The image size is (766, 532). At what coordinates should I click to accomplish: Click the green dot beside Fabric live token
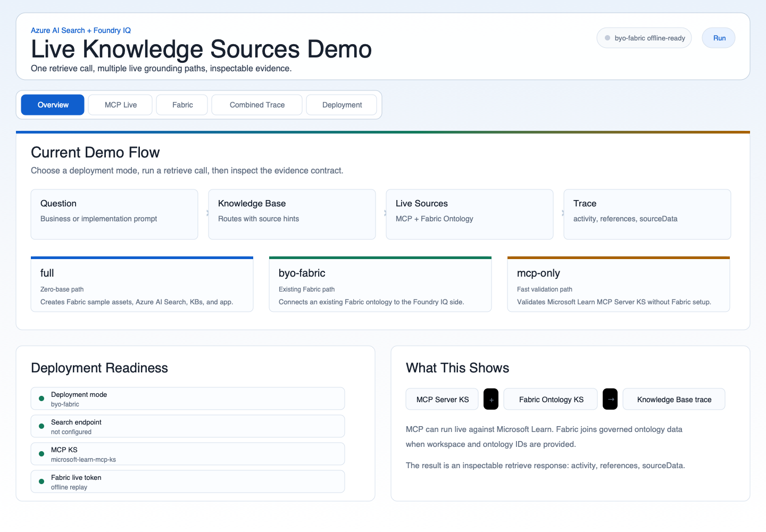(x=41, y=481)
